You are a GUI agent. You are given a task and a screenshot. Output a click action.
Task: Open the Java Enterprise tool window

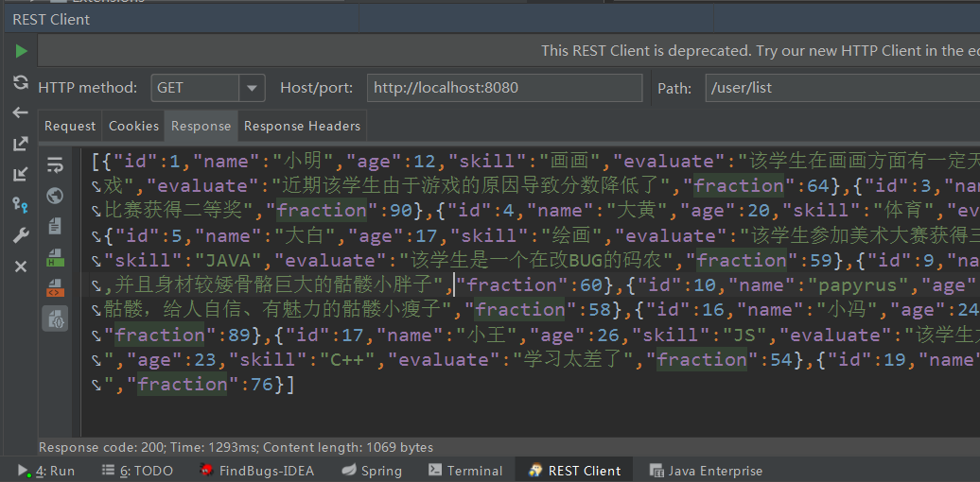[x=707, y=471]
